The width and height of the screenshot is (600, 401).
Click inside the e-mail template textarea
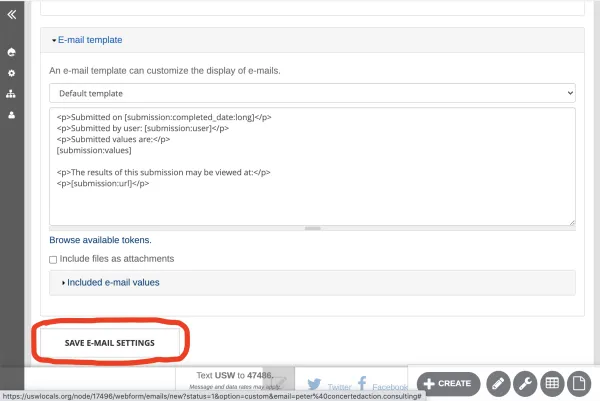pos(312,166)
